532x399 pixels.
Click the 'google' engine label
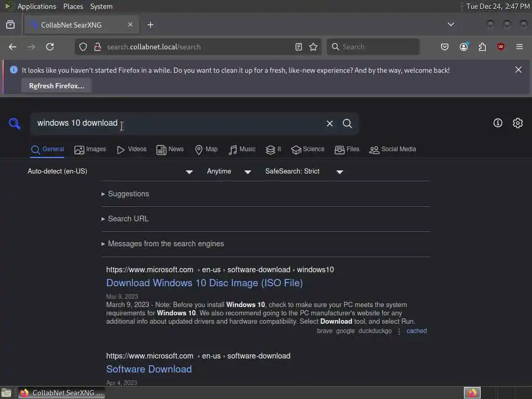pos(345,331)
